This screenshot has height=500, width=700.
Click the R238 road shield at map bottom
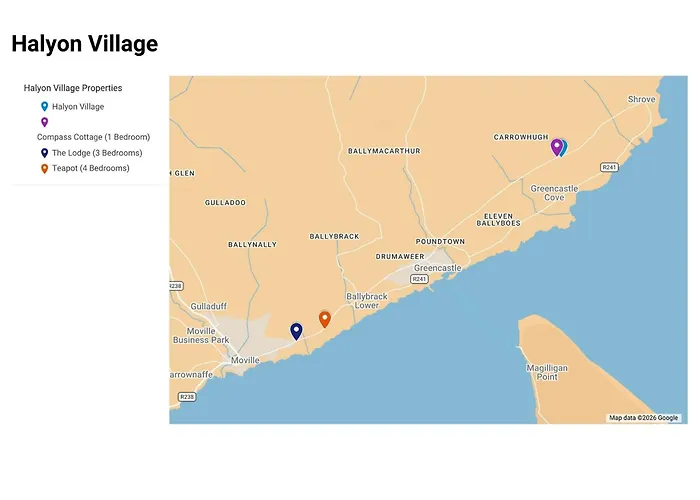[x=187, y=396]
